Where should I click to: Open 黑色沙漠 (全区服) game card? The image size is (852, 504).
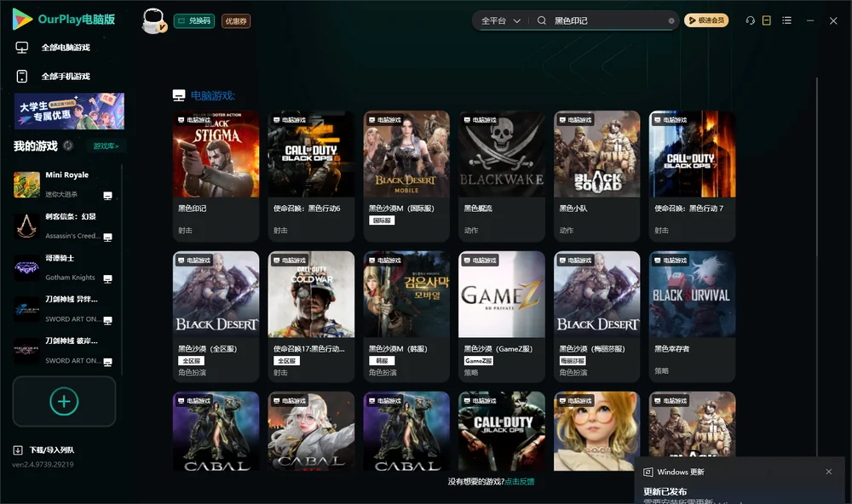coord(216,317)
